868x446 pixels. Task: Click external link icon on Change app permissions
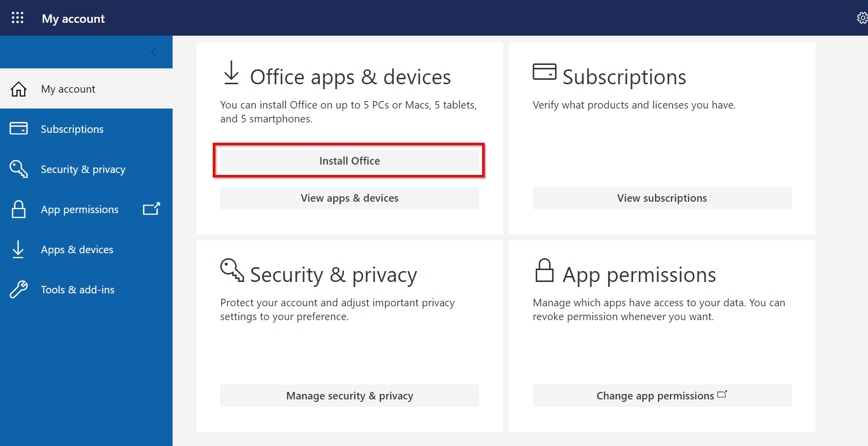722,394
